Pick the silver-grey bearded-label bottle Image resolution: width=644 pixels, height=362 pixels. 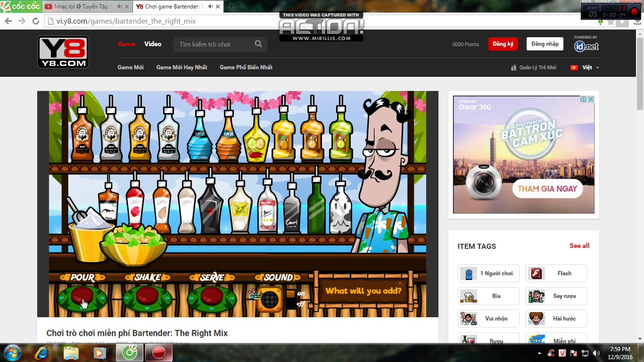pyautogui.click(x=111, y=130)
